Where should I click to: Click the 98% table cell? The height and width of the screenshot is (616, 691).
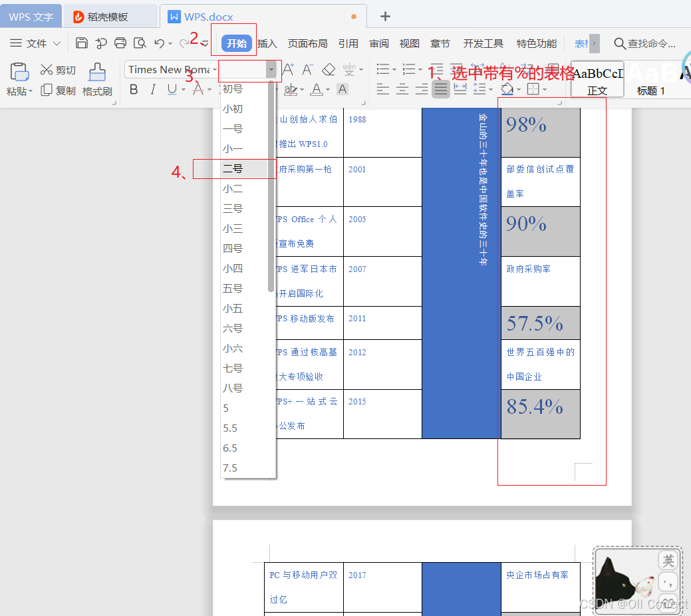pos(540,132)
